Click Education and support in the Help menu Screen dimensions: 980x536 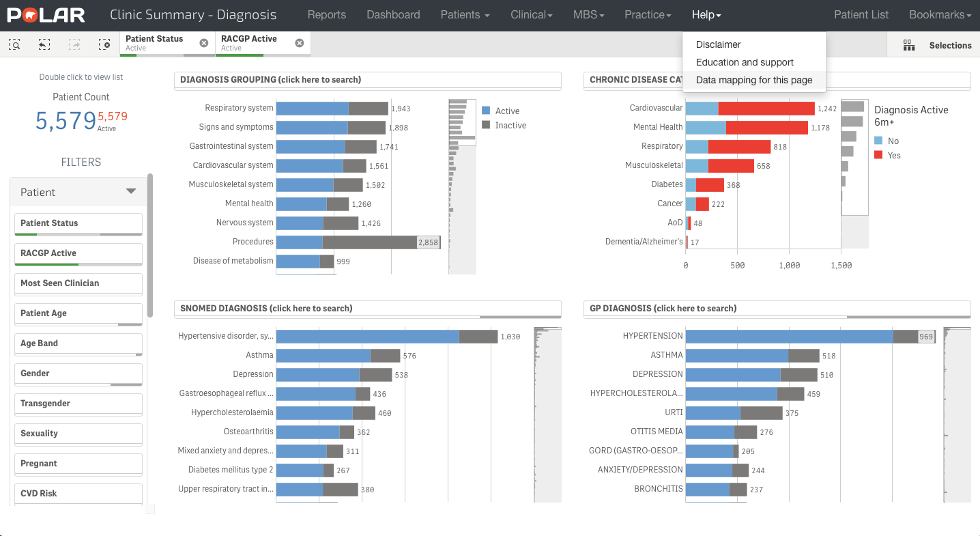[744, 62]
